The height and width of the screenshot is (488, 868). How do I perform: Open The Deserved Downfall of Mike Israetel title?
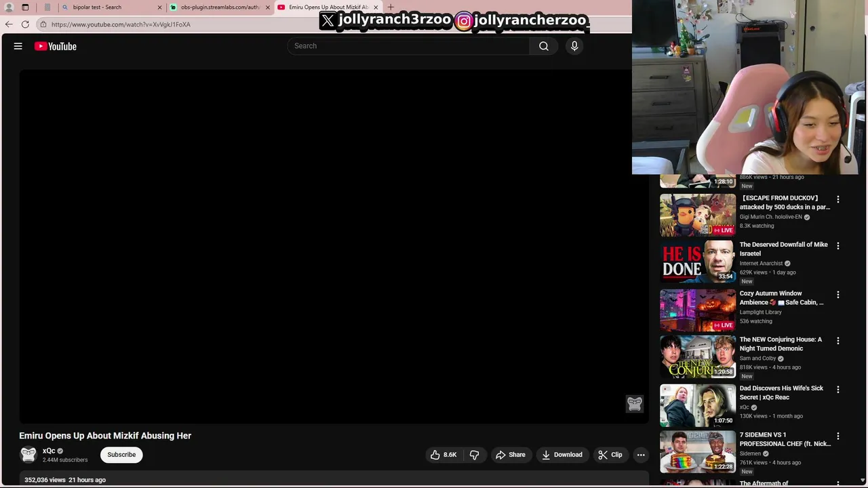(783, 249)
